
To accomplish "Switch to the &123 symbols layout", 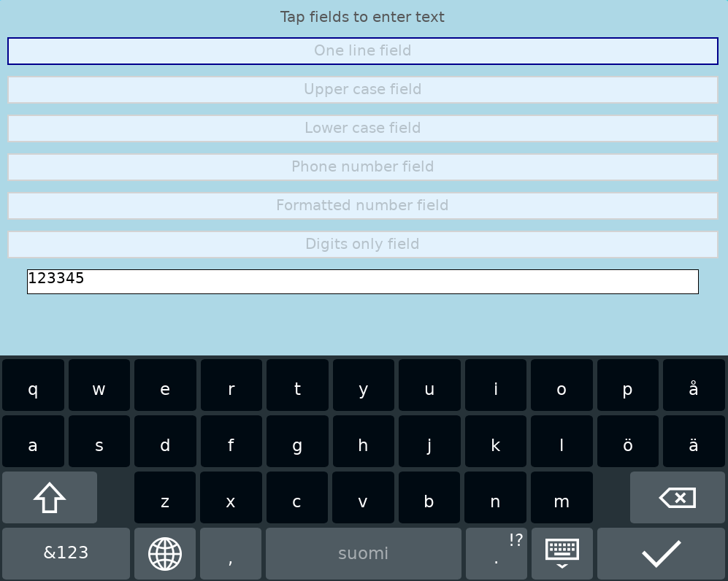I will (x=66, y=554).
